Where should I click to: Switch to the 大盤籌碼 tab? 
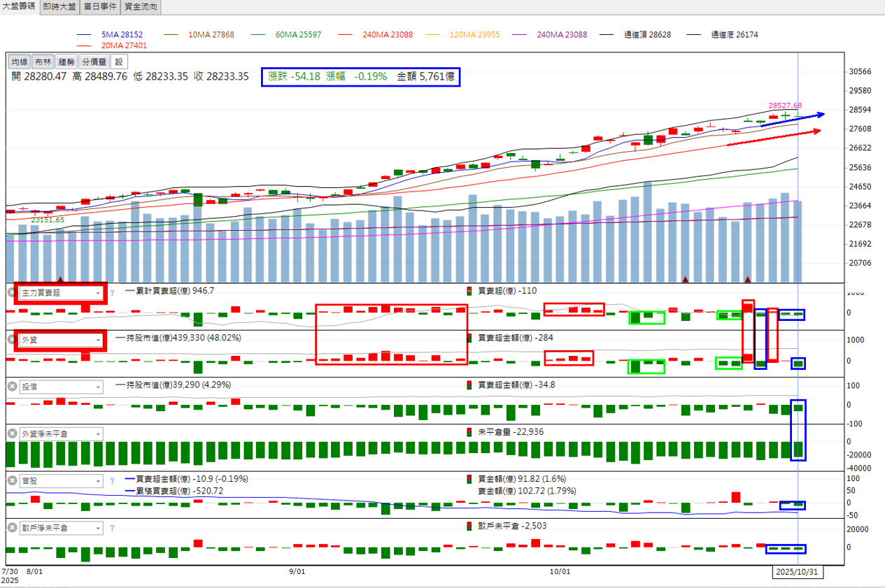click(x=19, y=7)
